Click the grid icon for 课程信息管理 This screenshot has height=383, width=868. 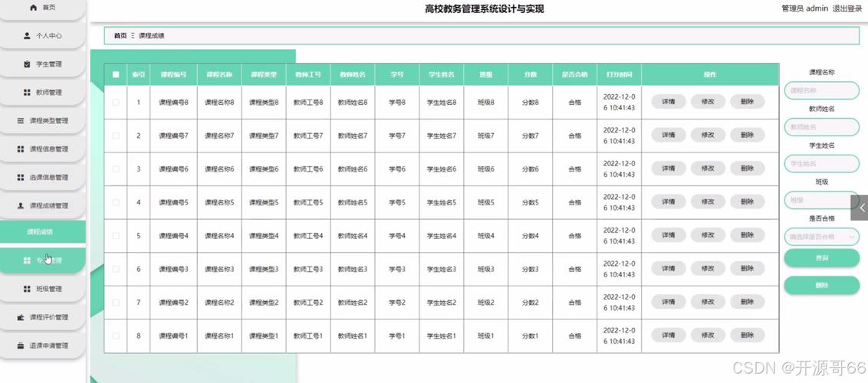click(21, 149)
